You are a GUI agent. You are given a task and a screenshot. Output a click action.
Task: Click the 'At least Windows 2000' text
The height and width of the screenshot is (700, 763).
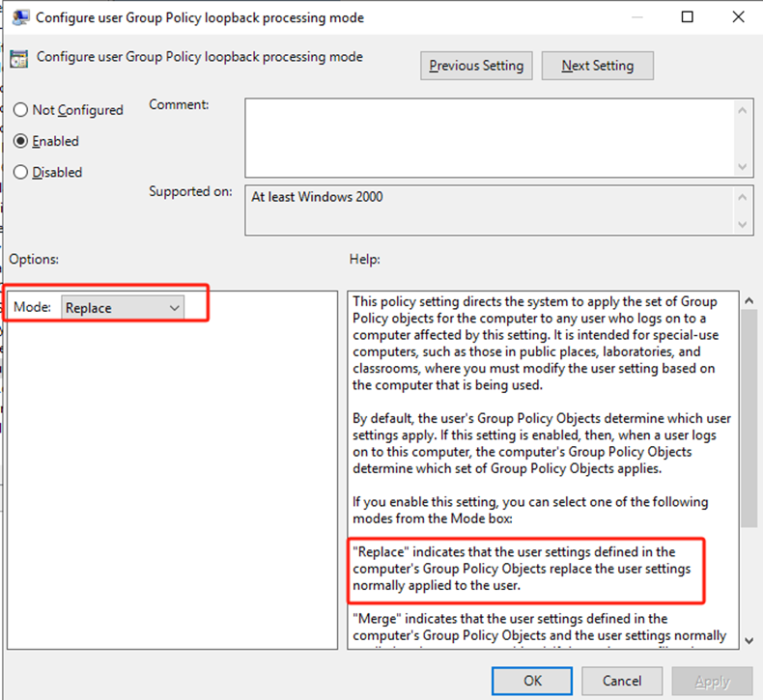coord(317,197)
